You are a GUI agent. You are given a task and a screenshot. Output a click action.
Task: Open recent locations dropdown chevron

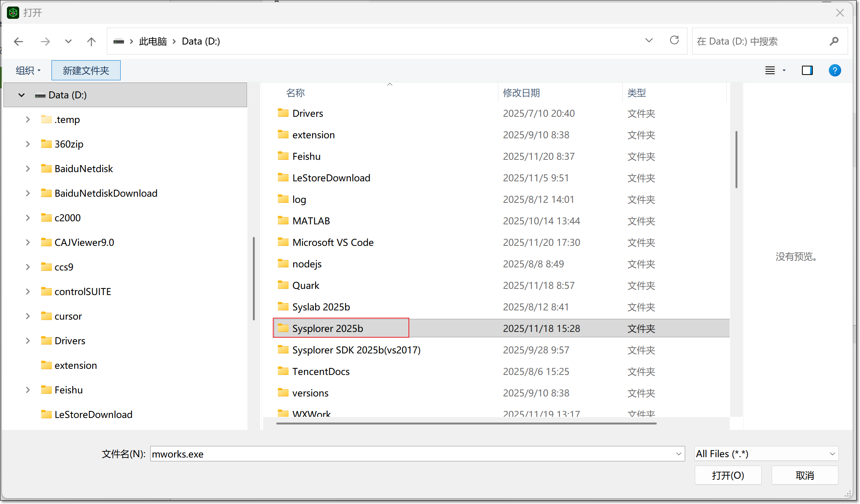tap(68, 41)
